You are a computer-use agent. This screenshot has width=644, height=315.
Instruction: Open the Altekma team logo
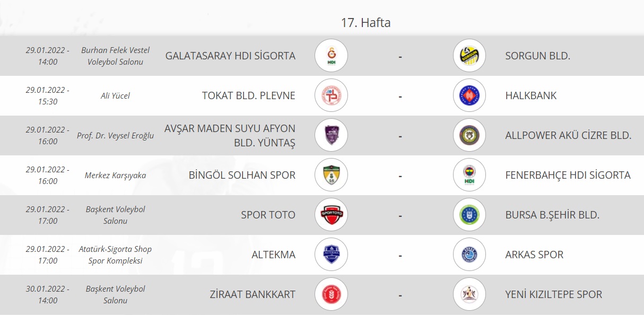[331, 255]
